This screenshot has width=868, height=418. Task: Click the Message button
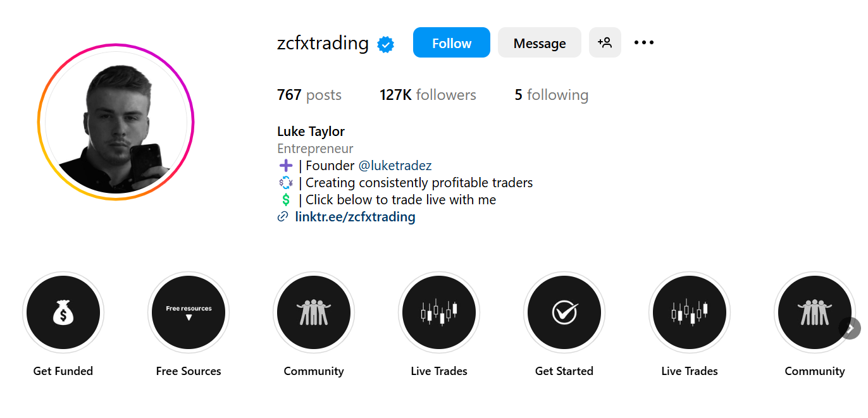[539, 42]
